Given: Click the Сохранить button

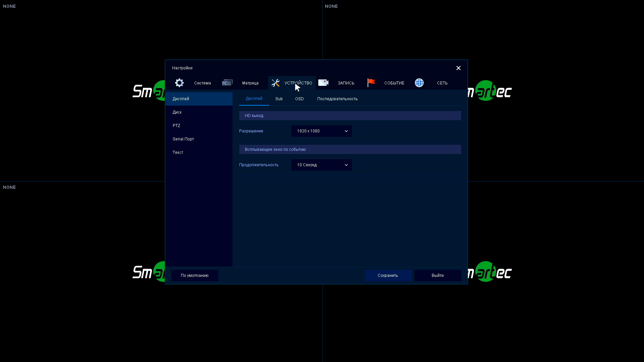Looking at the screenshot, I should pos(388,276).
